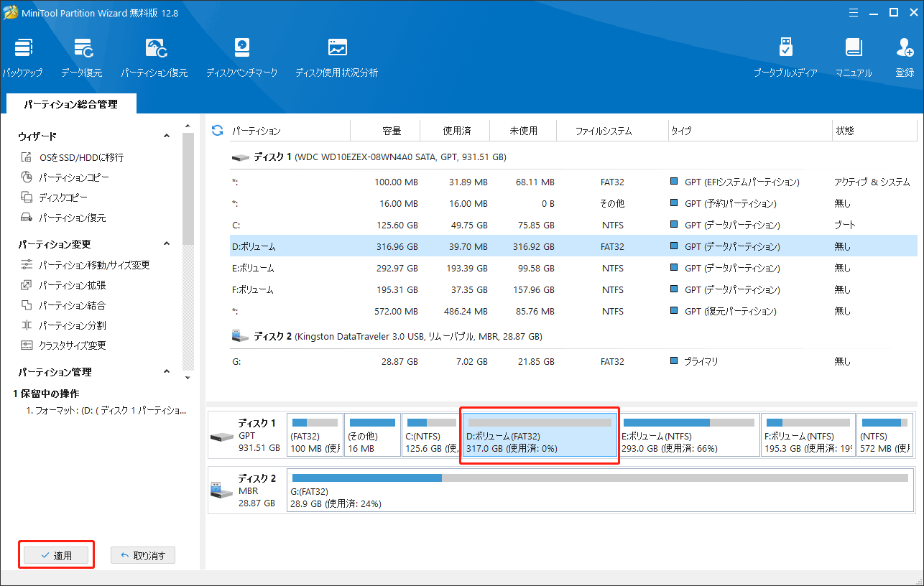
Task: Switch to the パーティション総合管理 tab
Action: point(70,103)
